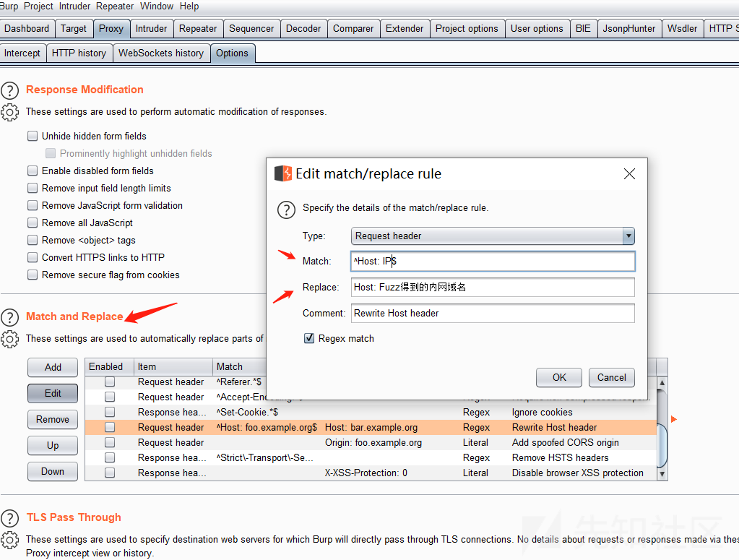739x560 pixels.
Task: Open the JsonpHunter tab
Action: (x=628, y=29)
